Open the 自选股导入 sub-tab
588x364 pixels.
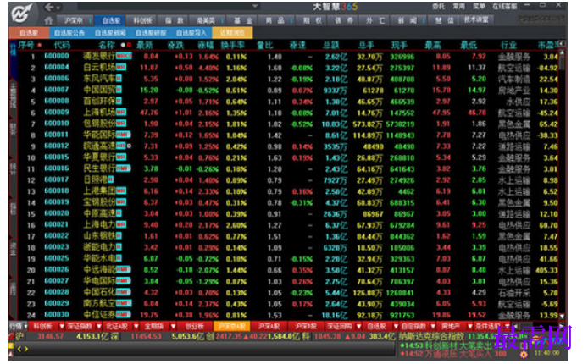click(191, 33)
